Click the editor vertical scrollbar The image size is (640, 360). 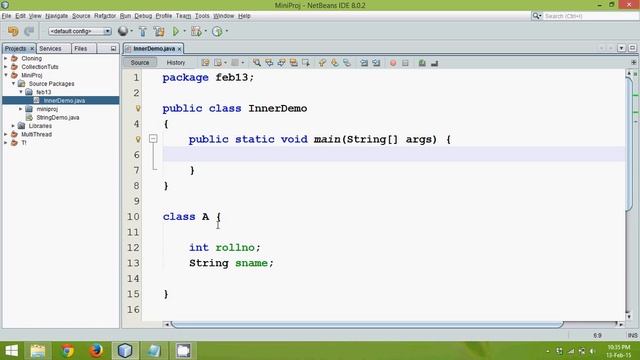[x=629, y=143]
